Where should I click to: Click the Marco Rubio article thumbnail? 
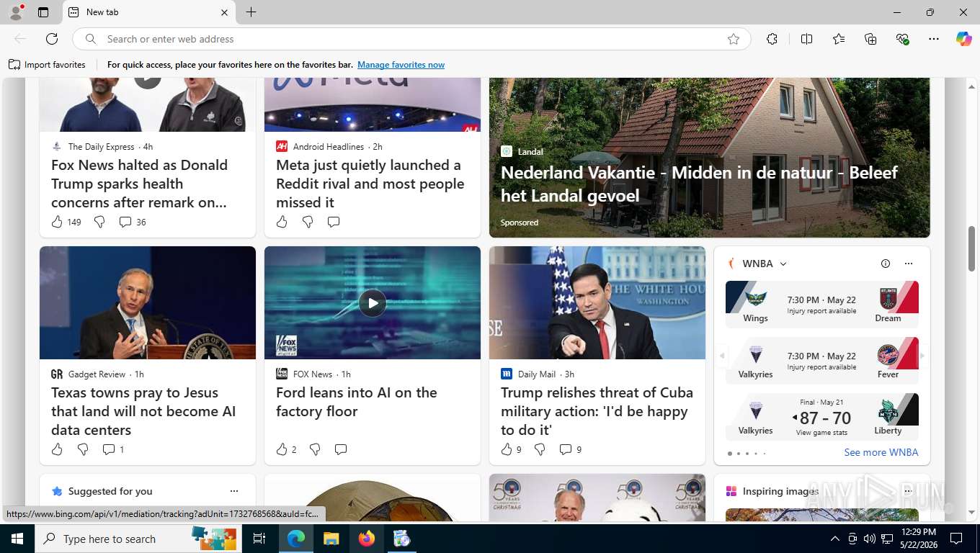point(597,302)
